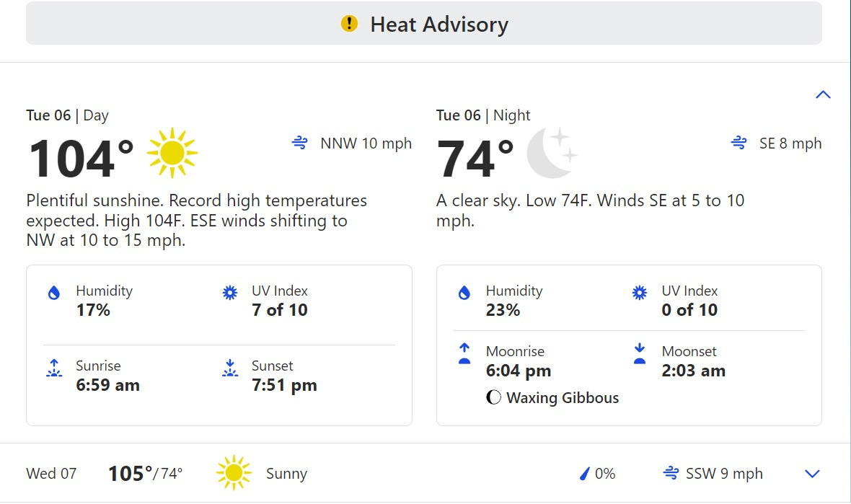The height and width of the screenshot is (504, 851).
Task: Click the wind icon next to SE 8 mph
Action: [738, 143]
